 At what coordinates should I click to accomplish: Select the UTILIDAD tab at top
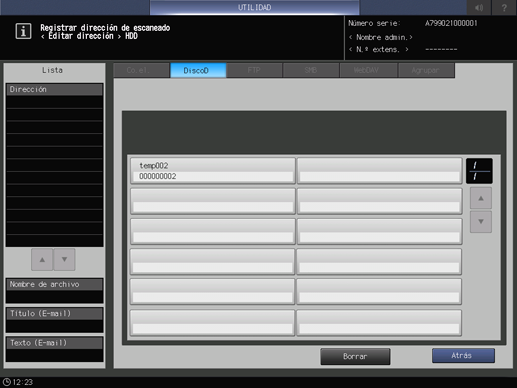coord(254,7)
